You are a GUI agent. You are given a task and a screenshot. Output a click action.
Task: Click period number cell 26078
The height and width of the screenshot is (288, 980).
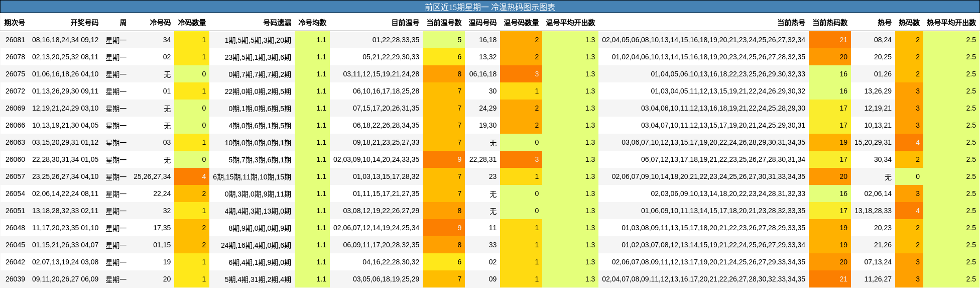(x=15, y=57)
